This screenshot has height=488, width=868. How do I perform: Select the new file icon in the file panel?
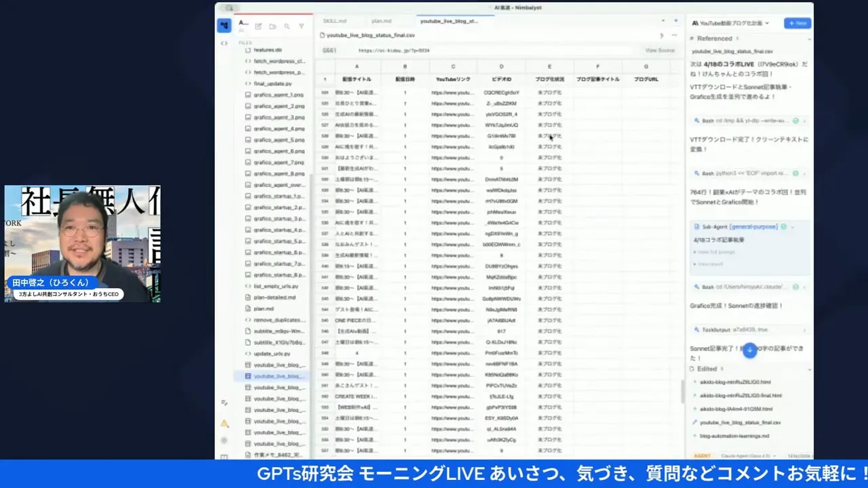[258, 26]
